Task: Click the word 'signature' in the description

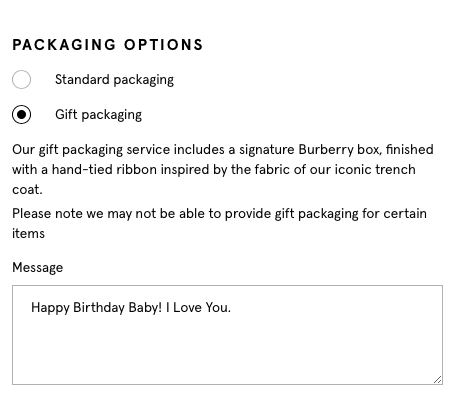Action: (x=267, y=150)
